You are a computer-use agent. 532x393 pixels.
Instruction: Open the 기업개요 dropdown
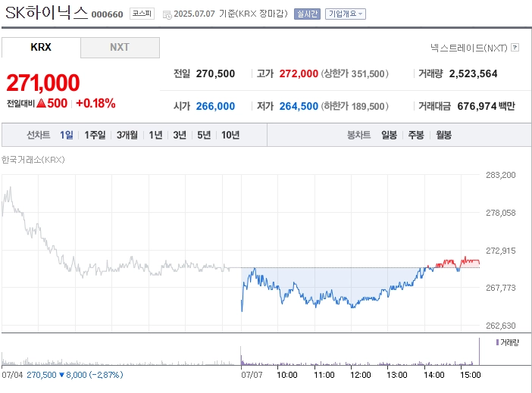click(x=346, y=14)
